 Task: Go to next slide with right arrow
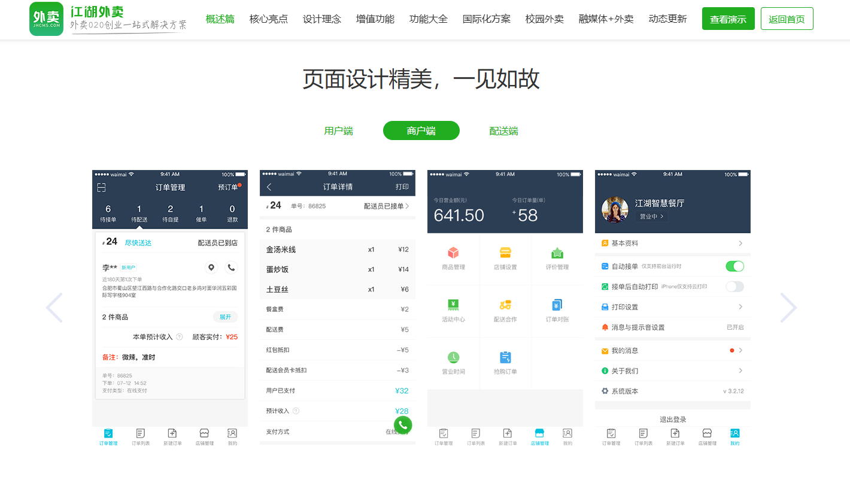tap(788, 308)
